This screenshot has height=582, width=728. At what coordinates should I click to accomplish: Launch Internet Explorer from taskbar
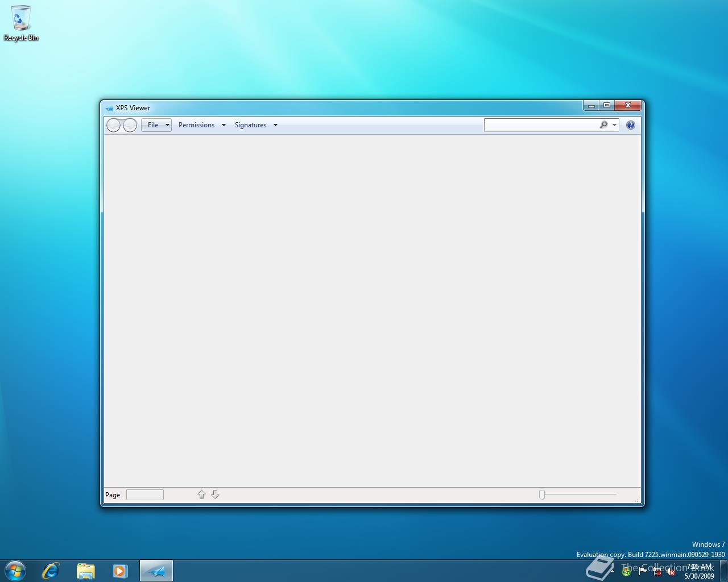click(x=51, y=570)
